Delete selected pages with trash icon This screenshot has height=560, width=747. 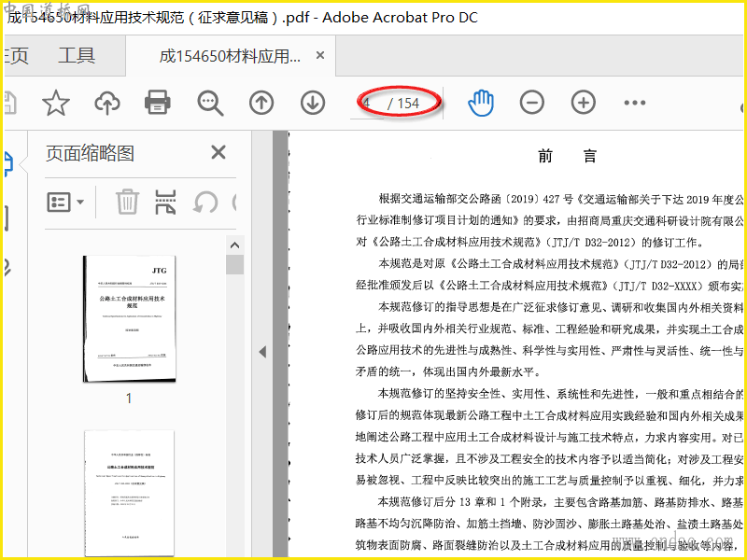(x=127, y=202)
